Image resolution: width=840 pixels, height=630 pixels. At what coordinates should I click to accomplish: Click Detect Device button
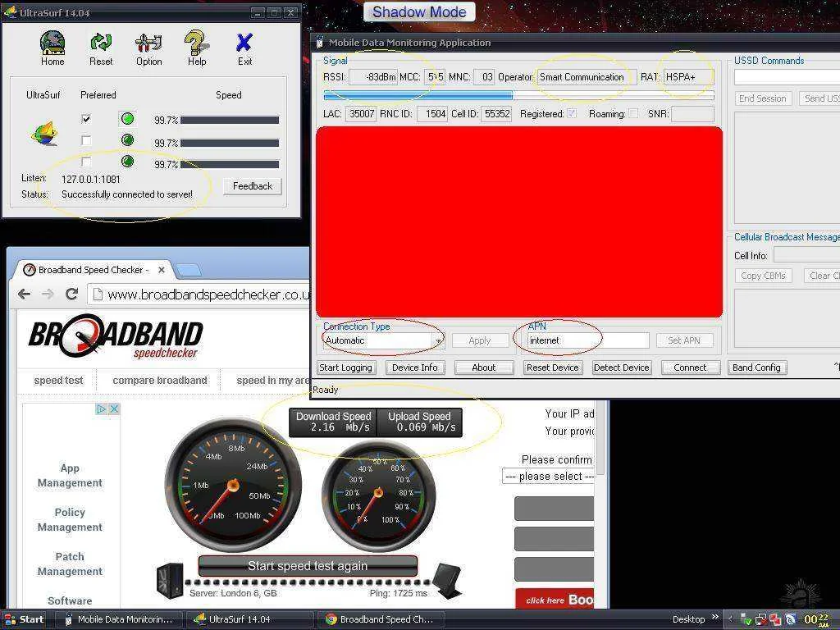click(622, 367)
